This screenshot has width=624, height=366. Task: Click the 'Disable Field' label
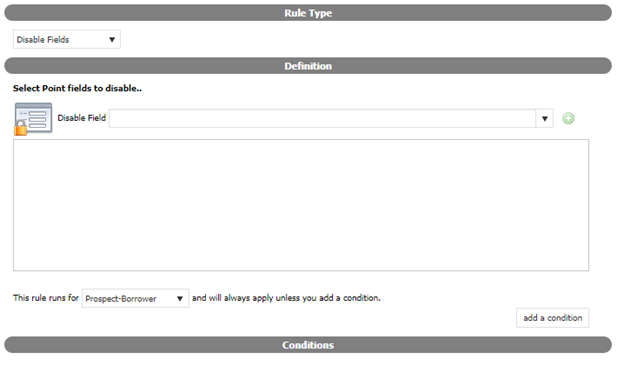82,118
